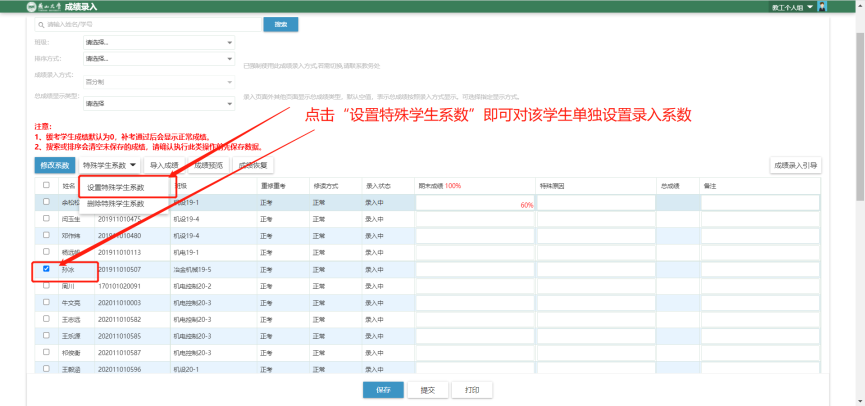The width and height of the screenshot is (865, 406).
Task: Expand the 班级 dropdown
Action: (x=158, y=43)
